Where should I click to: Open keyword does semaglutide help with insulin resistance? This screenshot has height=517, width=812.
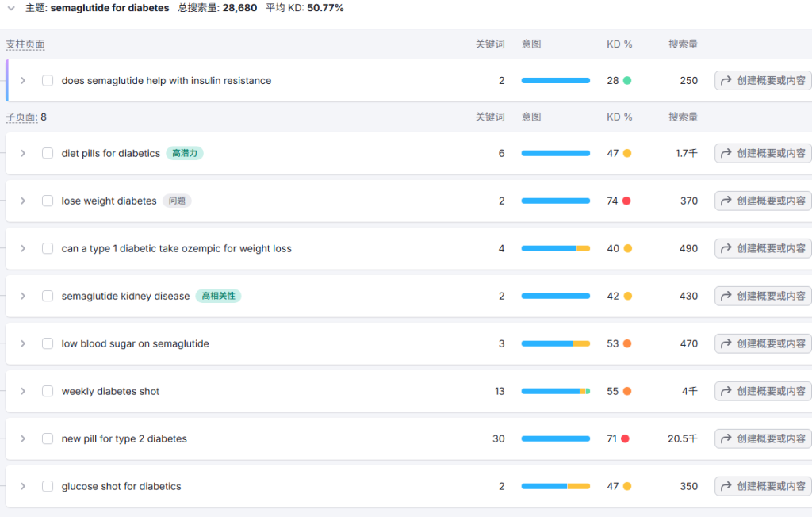pyautogui.click(x=167, y=80)
